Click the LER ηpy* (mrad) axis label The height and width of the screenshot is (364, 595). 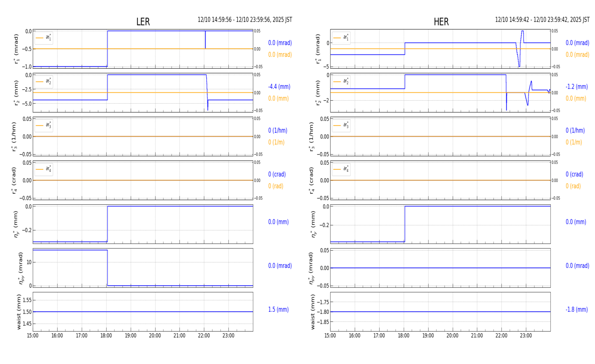pos(20,268)
